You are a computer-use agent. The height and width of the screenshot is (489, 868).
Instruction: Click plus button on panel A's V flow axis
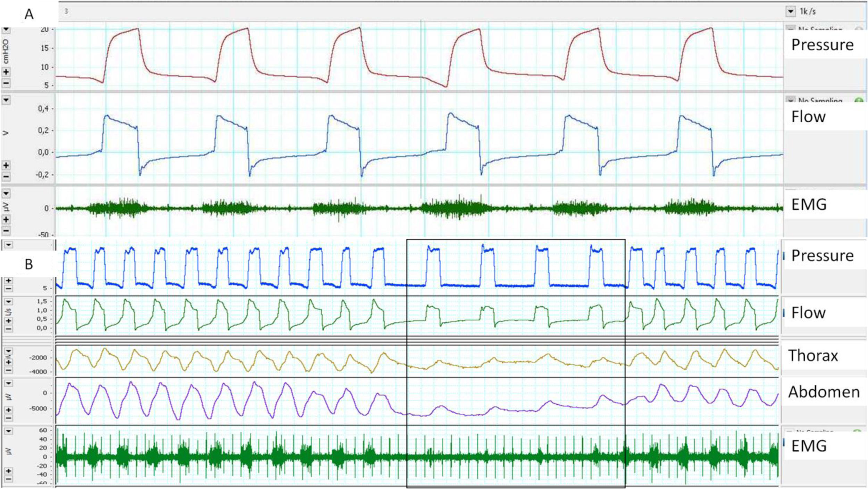(6, 166)
